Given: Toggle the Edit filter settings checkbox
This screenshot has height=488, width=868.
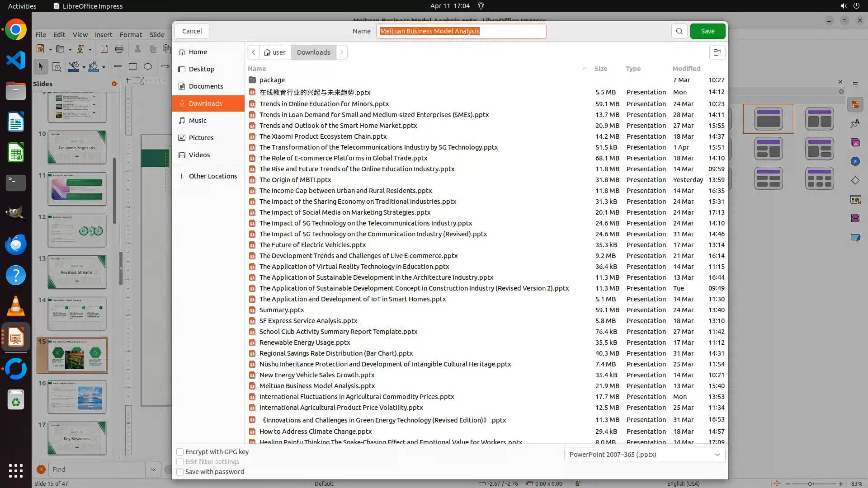Looking at the screenshot, I should 180,462.
